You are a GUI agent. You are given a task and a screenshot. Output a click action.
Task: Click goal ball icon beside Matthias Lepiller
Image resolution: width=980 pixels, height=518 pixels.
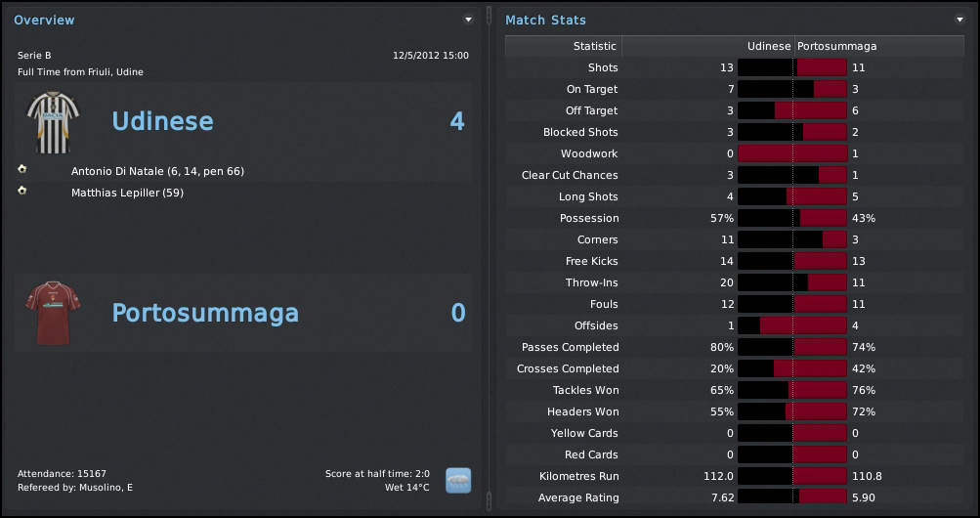point(22,191)
